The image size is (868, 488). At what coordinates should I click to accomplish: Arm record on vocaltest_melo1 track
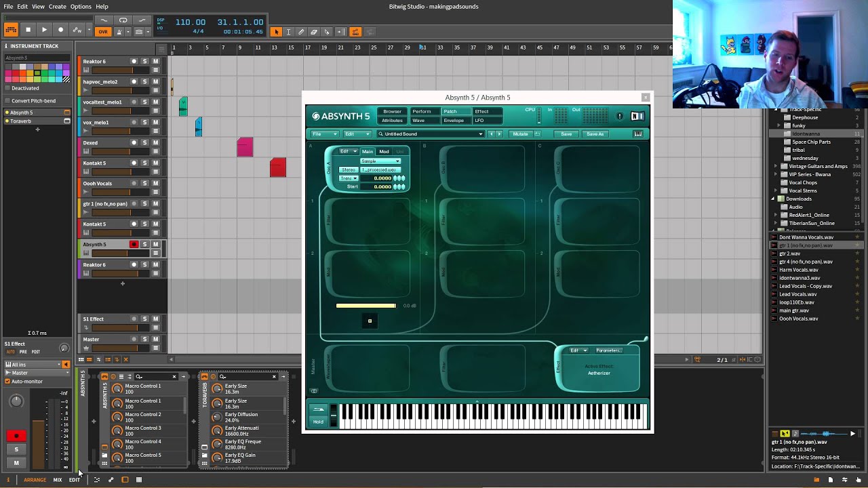[x=134, y=102]
